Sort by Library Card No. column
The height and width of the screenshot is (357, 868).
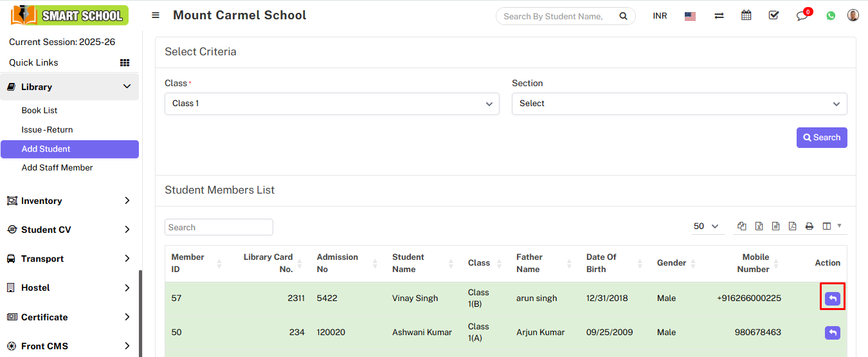[x=300, y=264]
